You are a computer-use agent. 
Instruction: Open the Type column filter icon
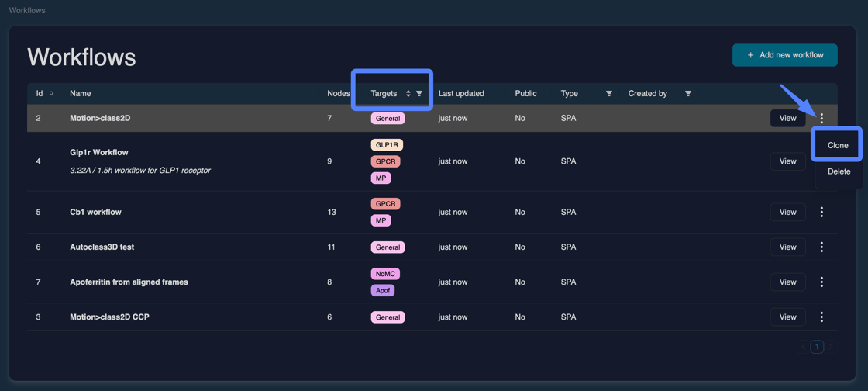click(x=609, y=94)
